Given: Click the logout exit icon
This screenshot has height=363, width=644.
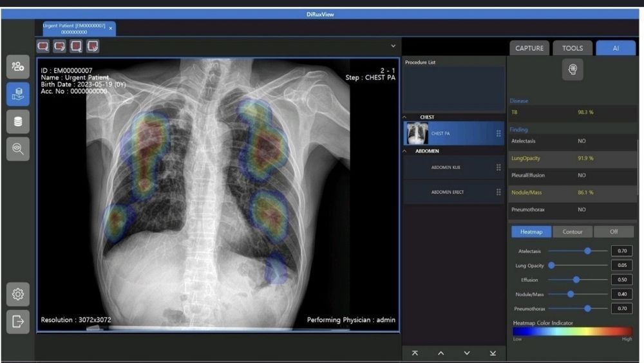Looking at the screenshot, I should [17, 322].
